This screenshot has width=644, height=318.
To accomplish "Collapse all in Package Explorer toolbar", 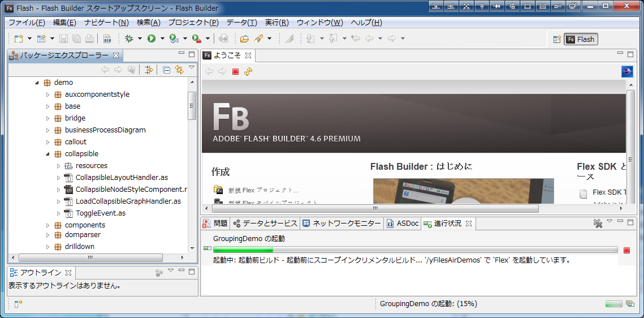I will click(166, 70).
